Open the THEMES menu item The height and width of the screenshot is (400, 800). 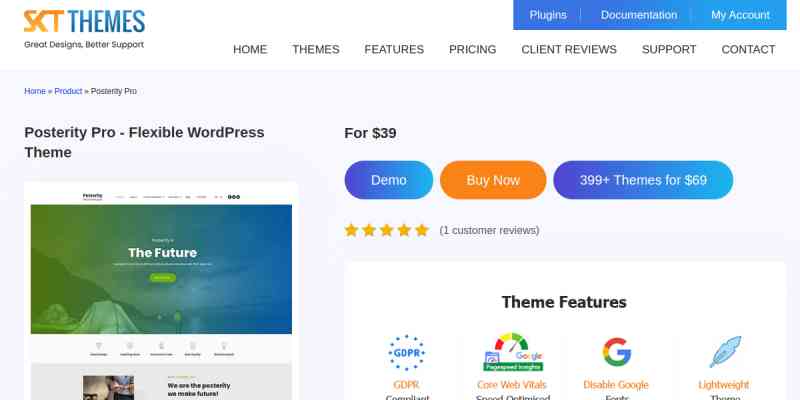pyautogui.click(x=316, y=49)
